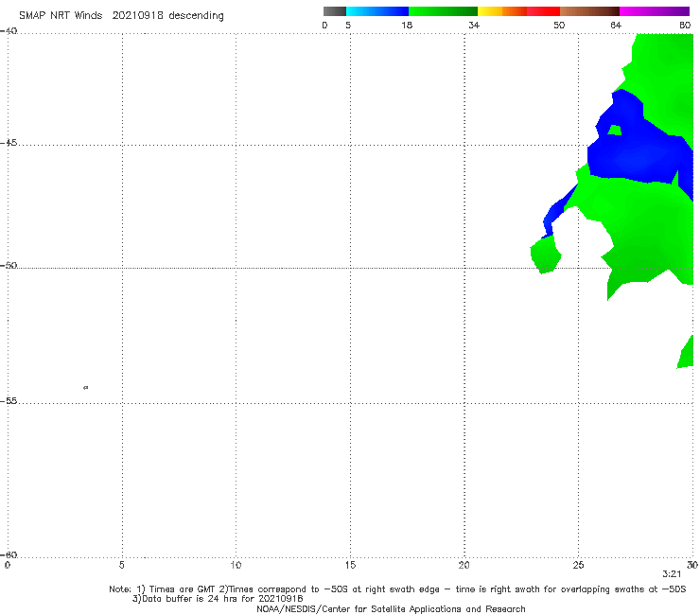Click the longitude axis label '15'

pos(350,566)
